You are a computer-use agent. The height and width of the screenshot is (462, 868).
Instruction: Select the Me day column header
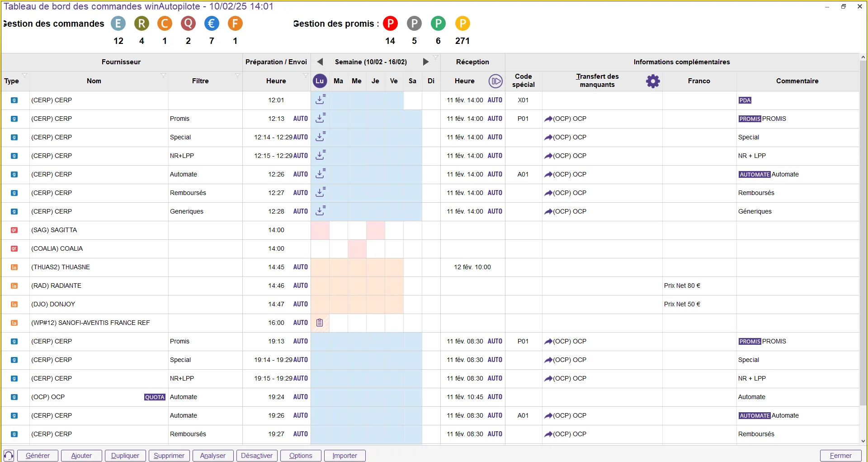point(357,81)
